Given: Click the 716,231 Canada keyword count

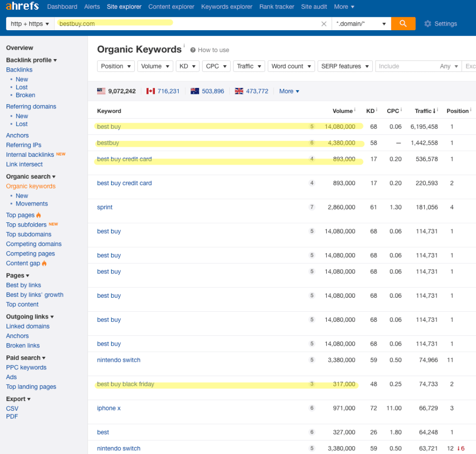Looking at the screenshot, I should 168,91.
